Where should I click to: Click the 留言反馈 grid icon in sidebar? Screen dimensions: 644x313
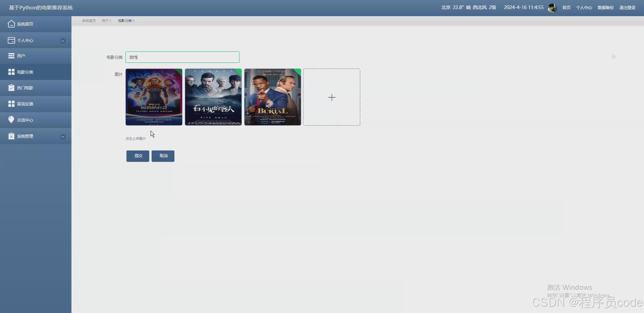point(11,104)
